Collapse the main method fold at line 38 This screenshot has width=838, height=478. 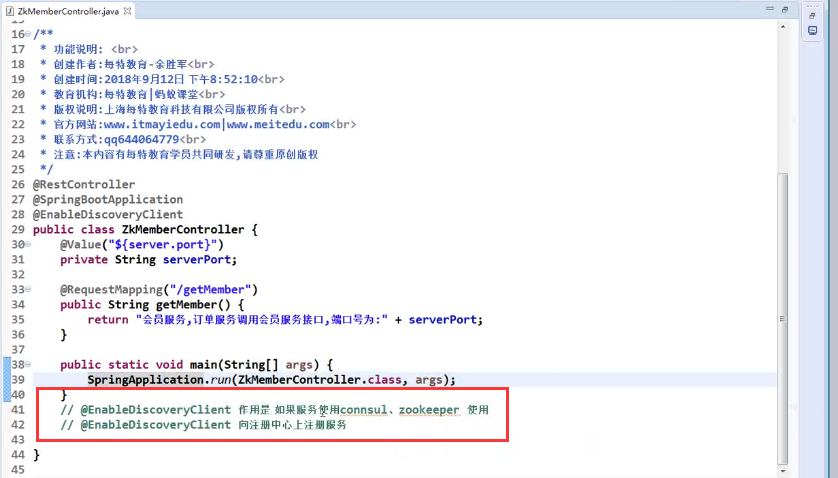(28, 365)
